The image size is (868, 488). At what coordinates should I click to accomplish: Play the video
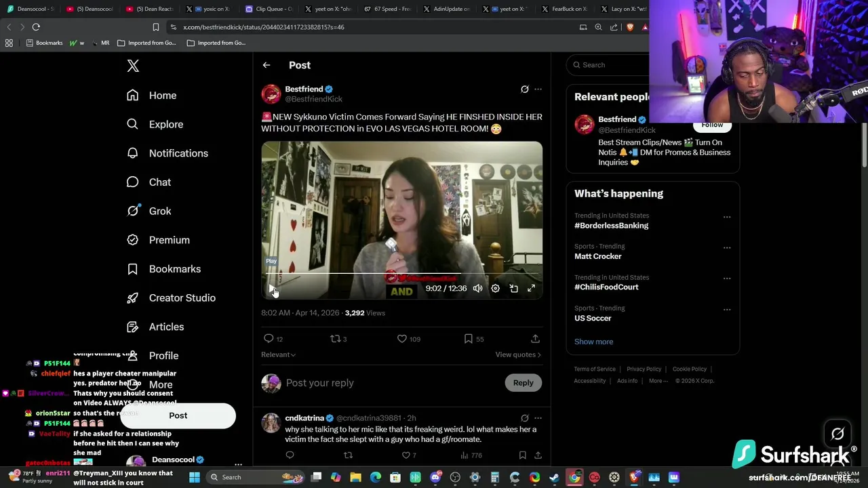tap(271, 289)
